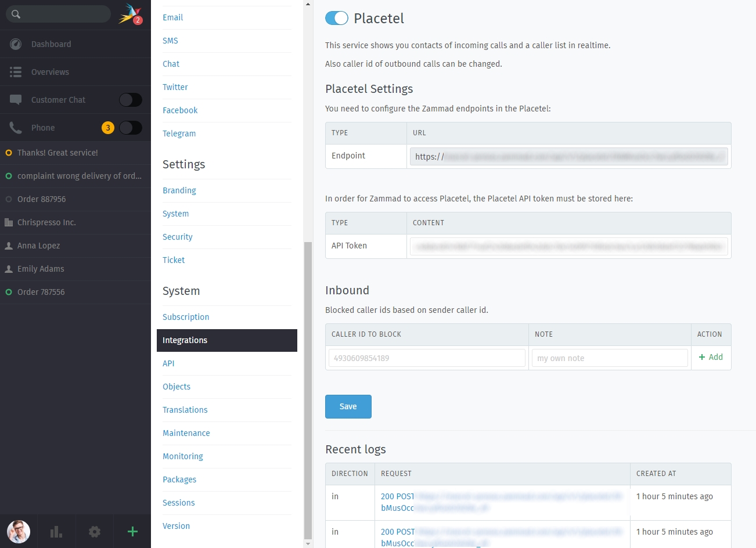
Task: Open the Twitter channel settings
Action: click(x=175, y=87)
